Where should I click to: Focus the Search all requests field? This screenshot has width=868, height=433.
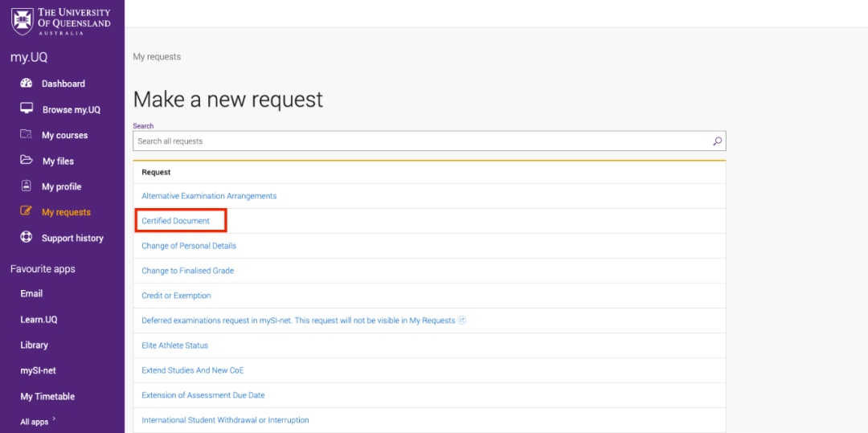(418, 141)
